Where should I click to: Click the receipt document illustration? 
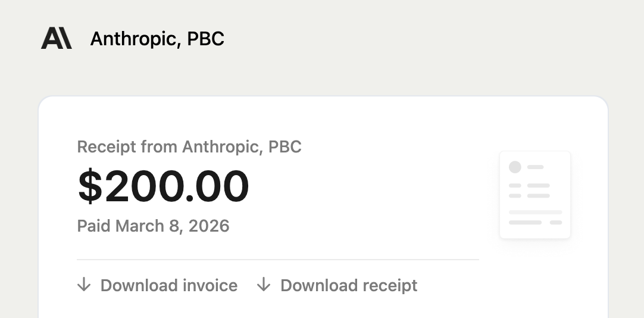pos(535,195)
